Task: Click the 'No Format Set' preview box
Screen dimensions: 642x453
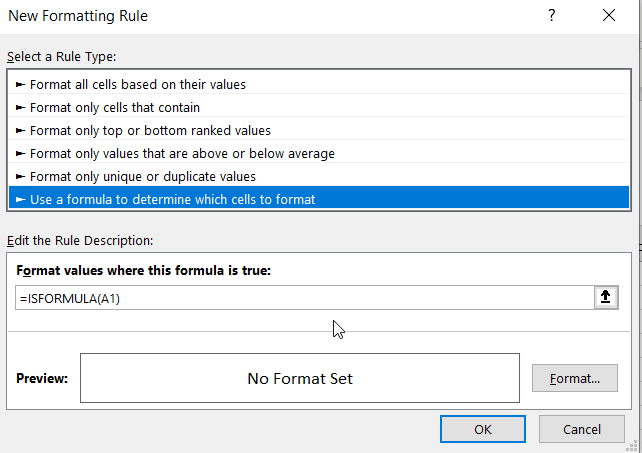Action: pyautogui.click(x=300, y=379)
